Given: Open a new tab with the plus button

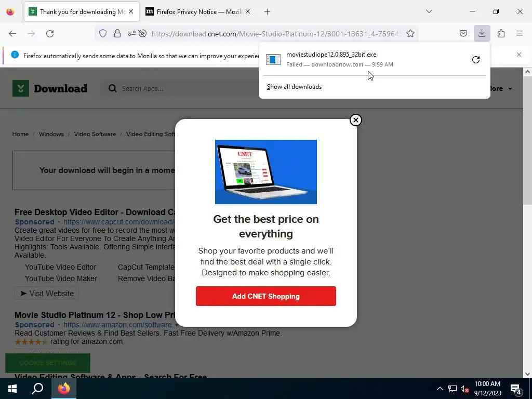Looking at the screenshot, I should pyautogui.click(x=268, y=12).
